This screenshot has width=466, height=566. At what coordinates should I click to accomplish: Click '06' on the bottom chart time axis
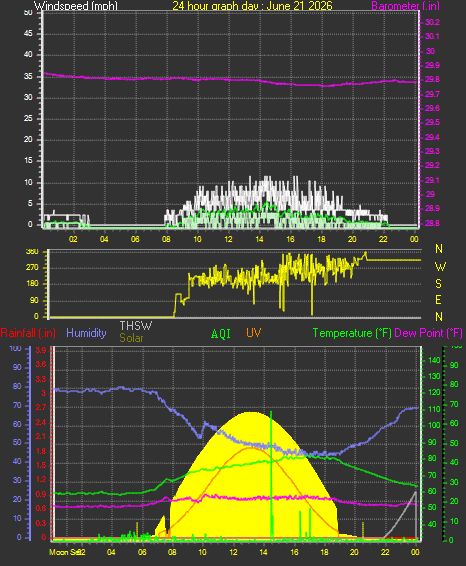click(x=142, y=552)
